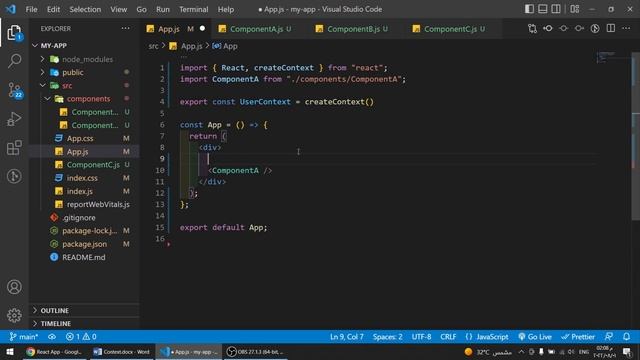Click src in the breadcrumb
The image size is (640, 360).
[153, 46]
